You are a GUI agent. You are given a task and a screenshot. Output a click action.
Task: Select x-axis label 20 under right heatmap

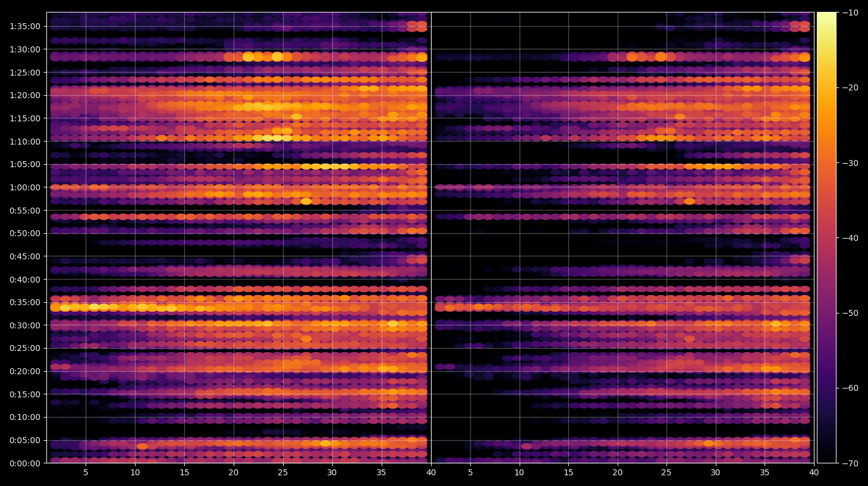pyautogui.click(x=618, y=473)
